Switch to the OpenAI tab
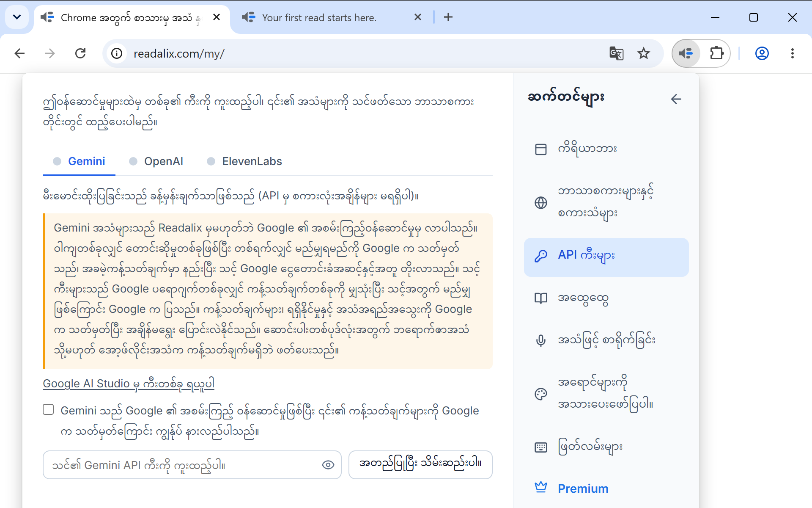The image size is (812, 508). [x=156, y=161]
